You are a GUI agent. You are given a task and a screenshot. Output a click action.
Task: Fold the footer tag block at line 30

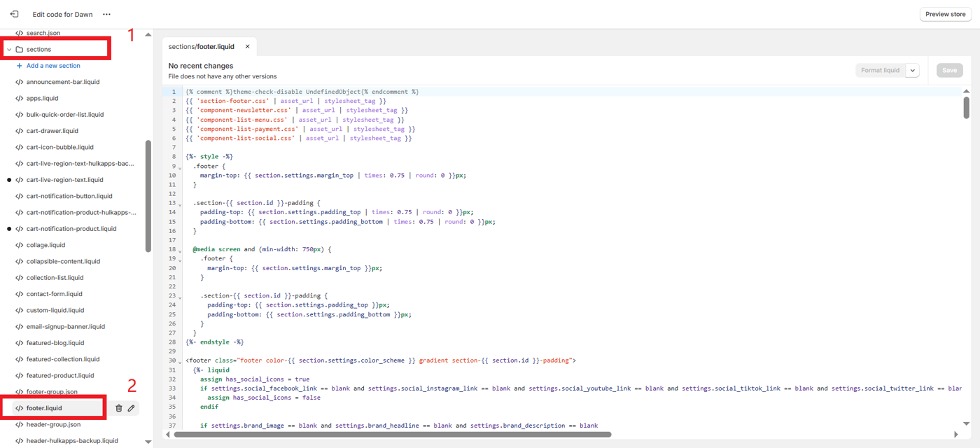[180, 361]
